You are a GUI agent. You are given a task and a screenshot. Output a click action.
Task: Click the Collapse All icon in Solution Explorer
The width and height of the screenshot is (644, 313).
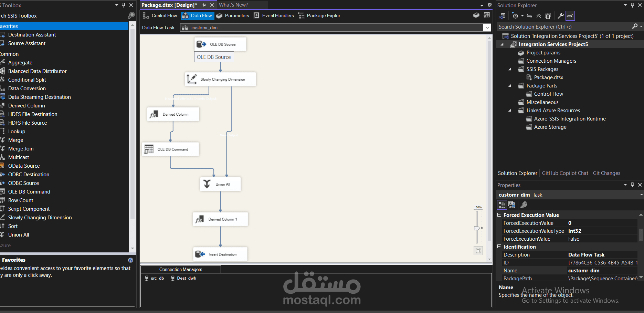tap(539, 16)
